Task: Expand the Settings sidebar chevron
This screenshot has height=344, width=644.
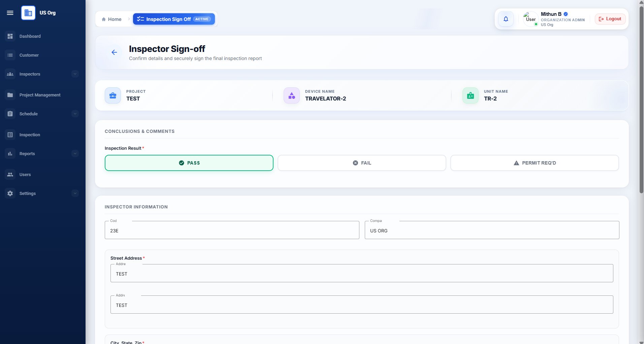Action: click(x=75, y=193)
